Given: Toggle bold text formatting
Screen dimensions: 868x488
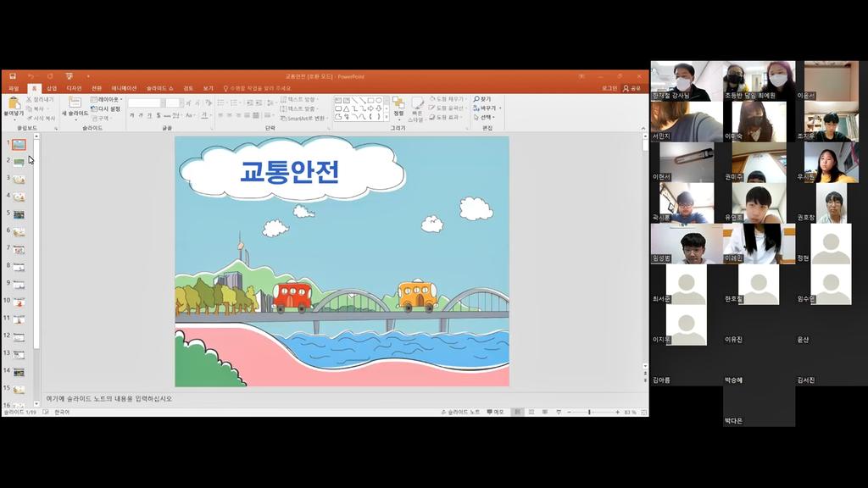Looking at the screenshot, I should (x=131, y=115).
